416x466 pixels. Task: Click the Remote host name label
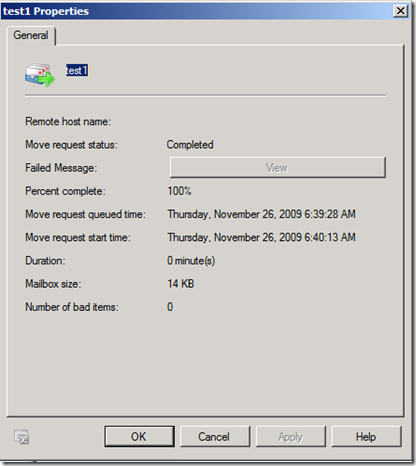tap(68, 121)
